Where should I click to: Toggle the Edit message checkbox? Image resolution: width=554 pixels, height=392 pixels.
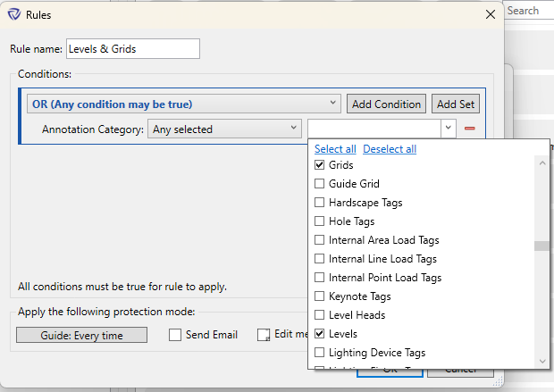click(x=264, y=335)
